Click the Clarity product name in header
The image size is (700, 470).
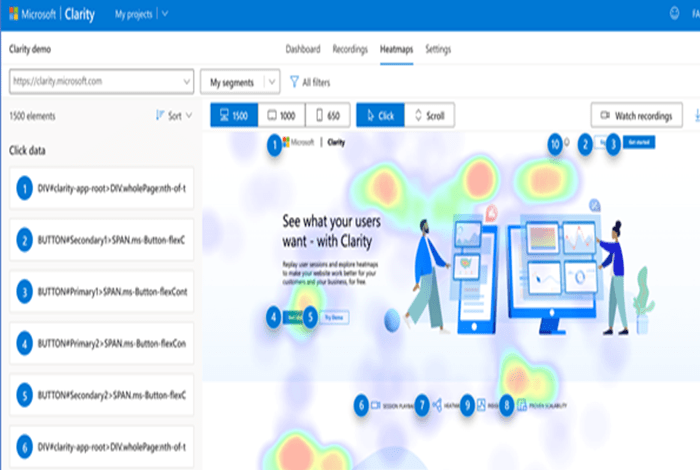(79, 14)
